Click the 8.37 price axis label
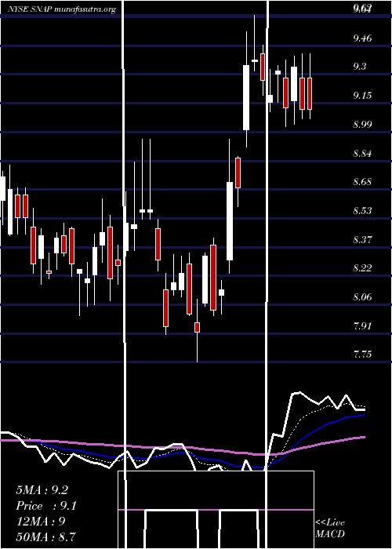This screenshot has height=549, width=392. click(362, 239)
